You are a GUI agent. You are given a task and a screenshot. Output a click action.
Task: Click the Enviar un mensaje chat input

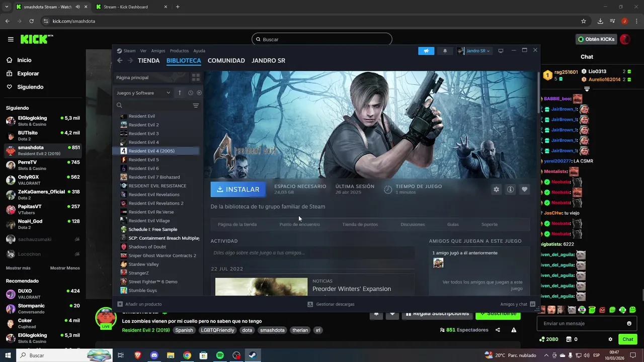[x=586, y=323]
